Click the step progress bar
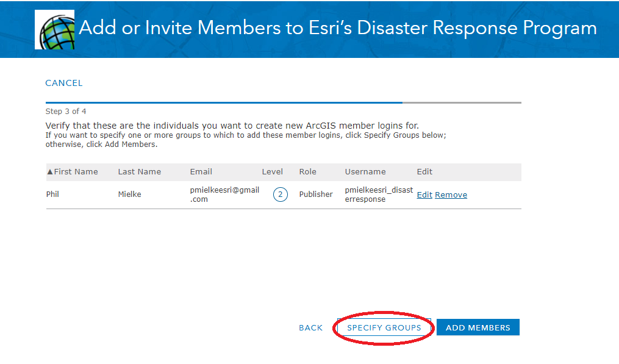 point(284,102)
